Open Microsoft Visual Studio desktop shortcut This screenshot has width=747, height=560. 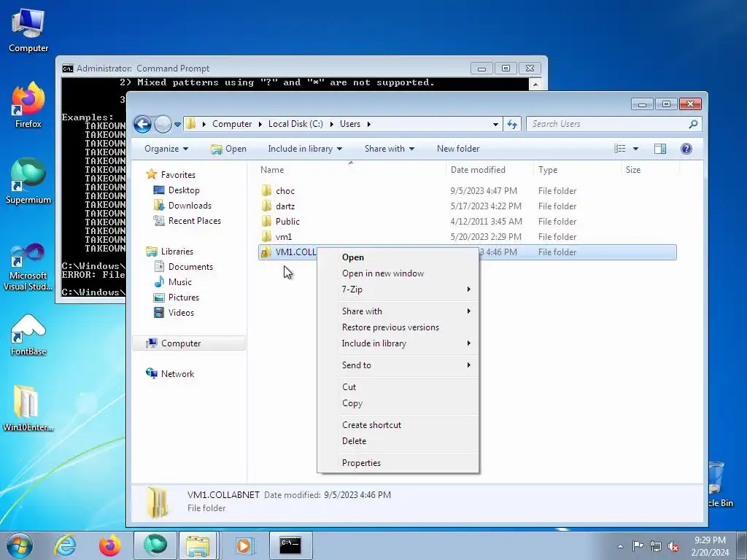click(x=28, y=267)
